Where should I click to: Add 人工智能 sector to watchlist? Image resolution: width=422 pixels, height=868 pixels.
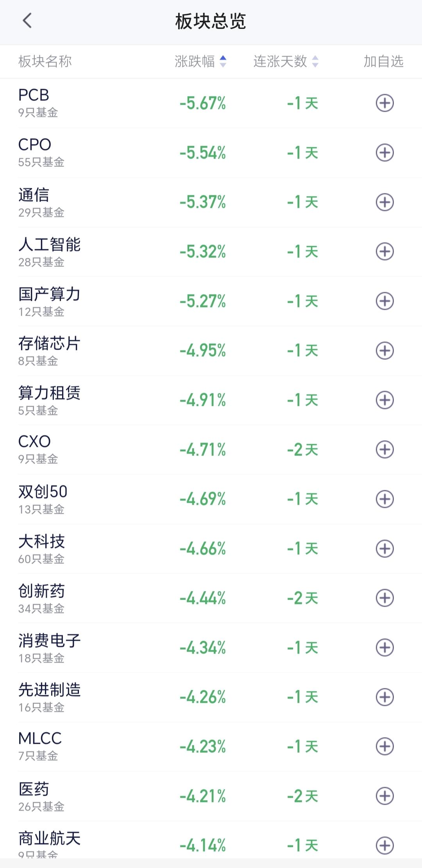click(x=384, y=252)
